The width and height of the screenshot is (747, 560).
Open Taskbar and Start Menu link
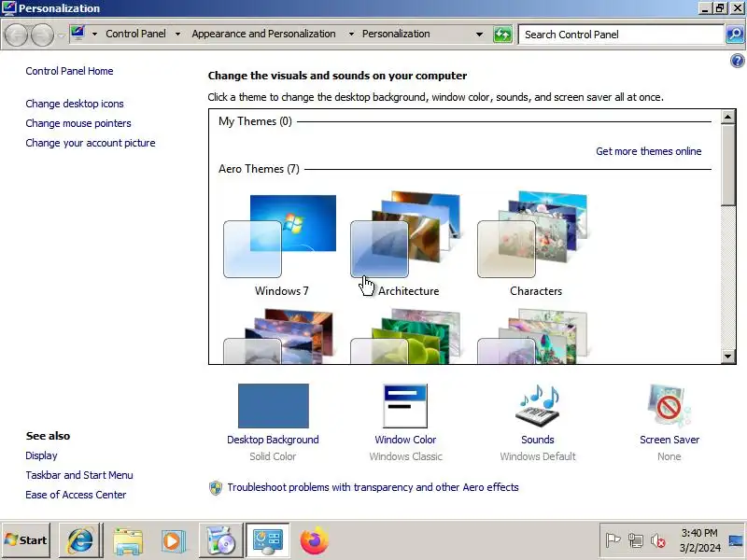tap(79, 475)
